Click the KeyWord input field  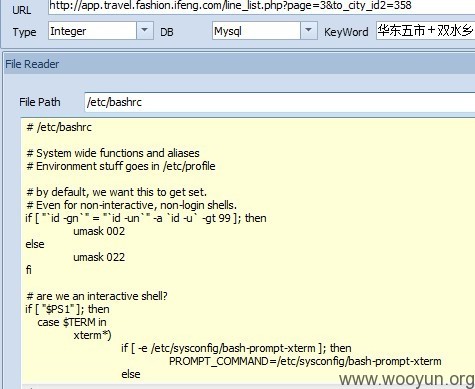click(x=426, y=31)
